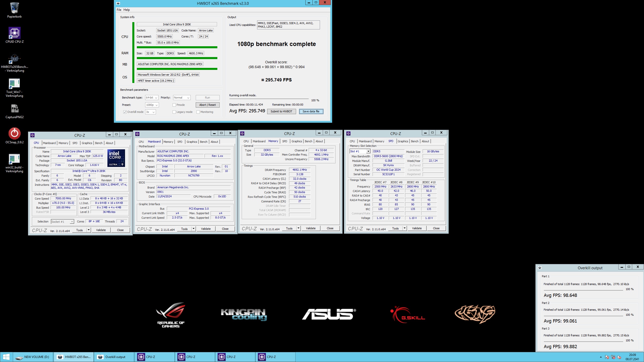Click title icon of CPU-Z SPD window
This screenshot has width=644, height=362.
coord(348,133)
